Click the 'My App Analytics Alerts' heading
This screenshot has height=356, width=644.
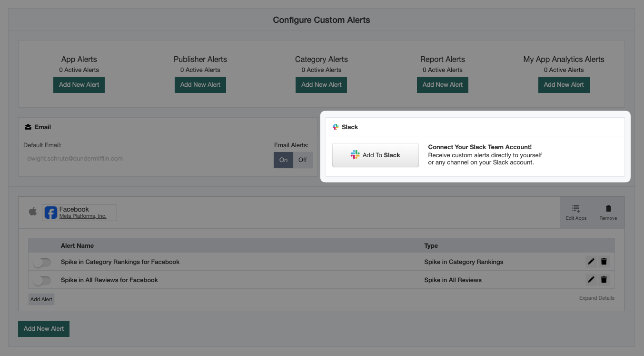point(564,59)
